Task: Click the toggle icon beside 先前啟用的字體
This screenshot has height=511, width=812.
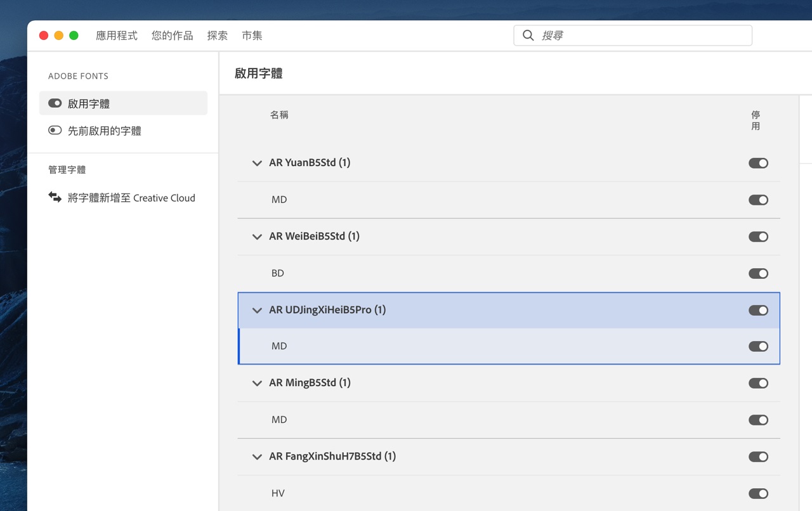Action: point(55,131)
